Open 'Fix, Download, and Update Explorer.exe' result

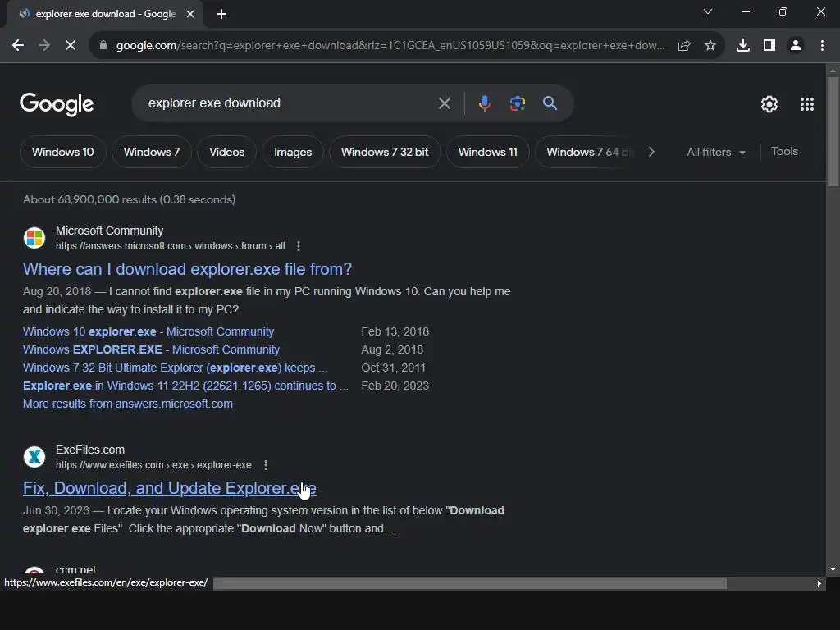pyautogui.click(x=169, y=488)
